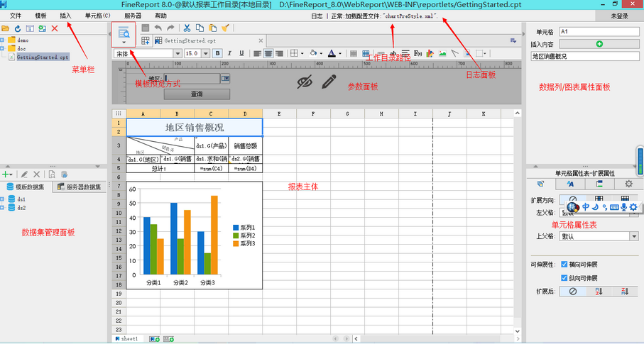Expand the demo folder
This screenshot has height=344, width=644.
coord(2,40)
